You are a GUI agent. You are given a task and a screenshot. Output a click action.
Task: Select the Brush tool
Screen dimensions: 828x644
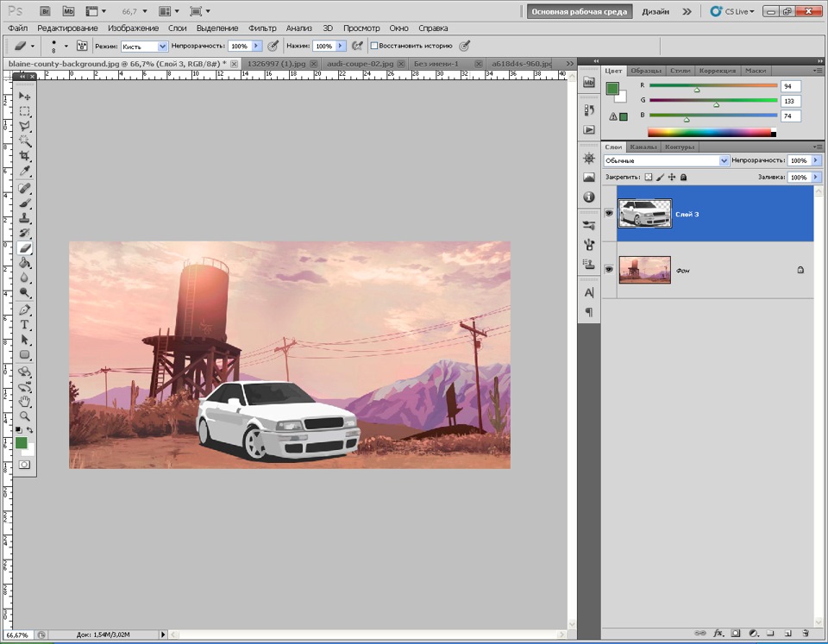click(24, 203)
